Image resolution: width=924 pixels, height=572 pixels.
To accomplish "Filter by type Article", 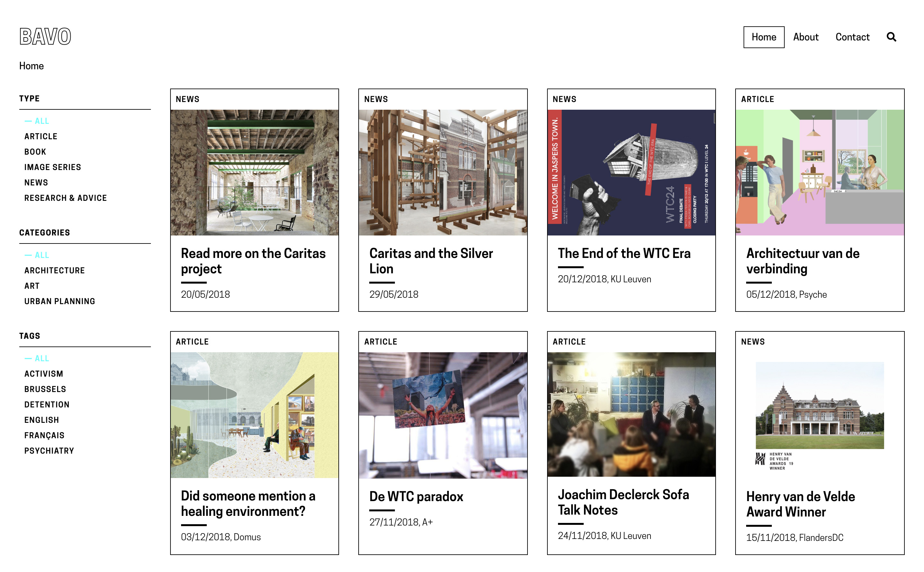I will click(41, 136).
